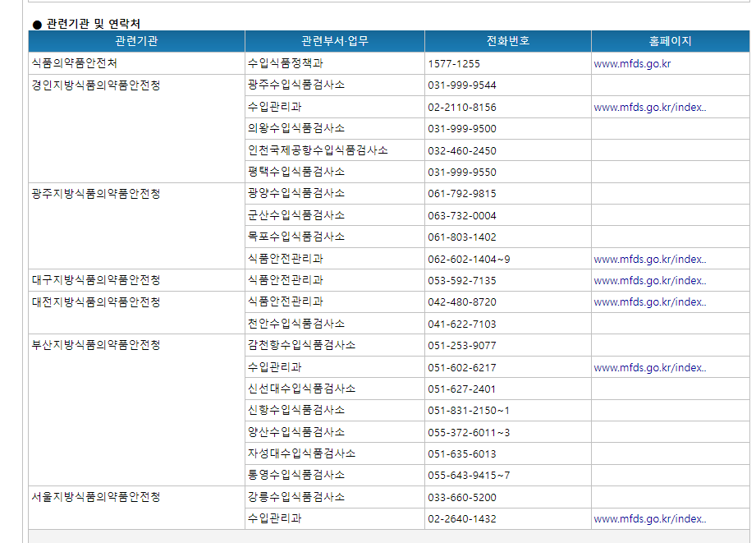Select phone number 053-592-7135
Image resolution: width=756 pixels, height=543 pixels.
click(x=462, y=280)
